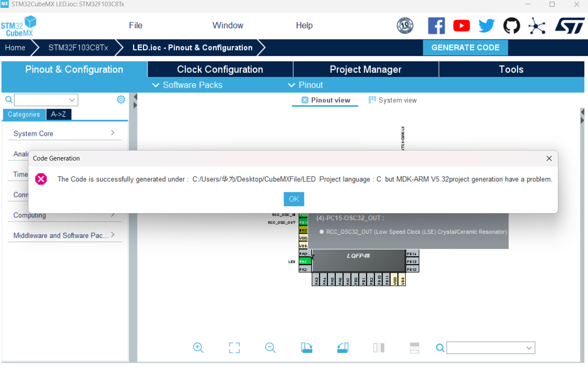The image size is (588, 367).
Task: Close the Code Generation dialog with the X
Action: [549, 158]
